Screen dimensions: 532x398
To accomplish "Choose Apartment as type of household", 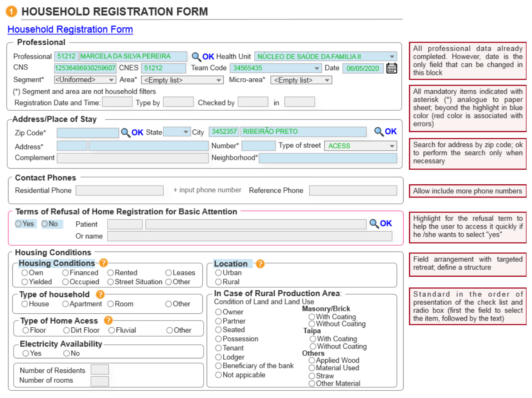I will [x=65, y=304].
